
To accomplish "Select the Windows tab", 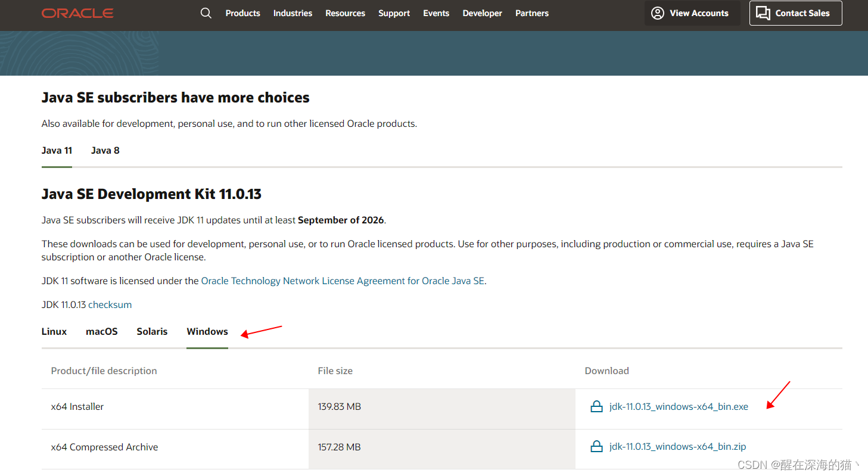I will point(207,332).
